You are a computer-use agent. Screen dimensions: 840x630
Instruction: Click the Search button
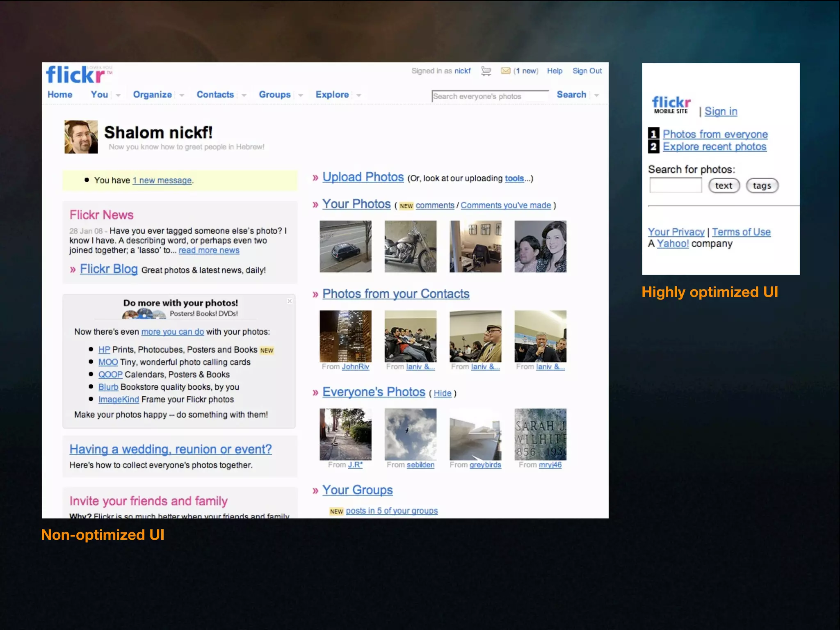click(x=571, y=94)
